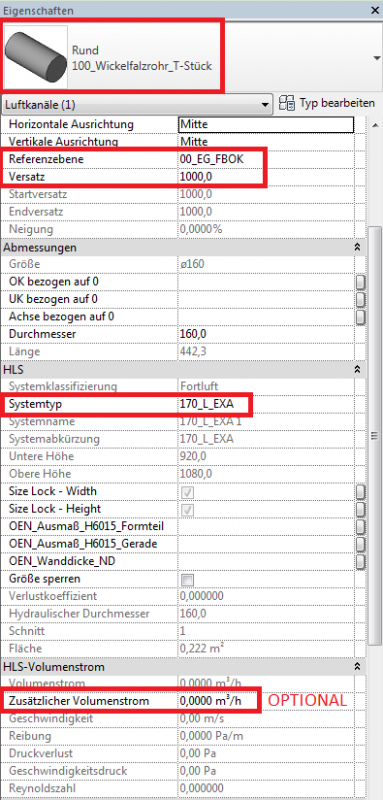Collapse the HLS-Volumenstrom section
The width and height of the screenshot is (383, 800).
(358, 666)
